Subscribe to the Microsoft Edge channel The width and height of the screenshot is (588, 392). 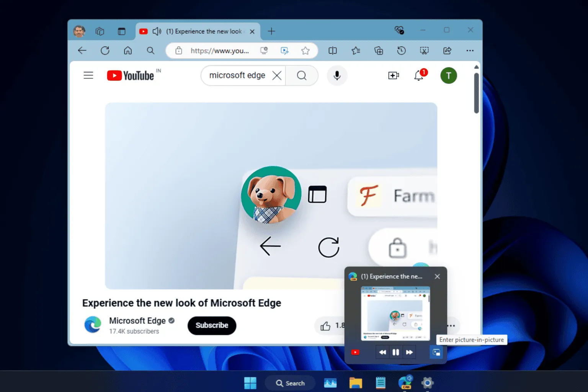click(212, 325)
